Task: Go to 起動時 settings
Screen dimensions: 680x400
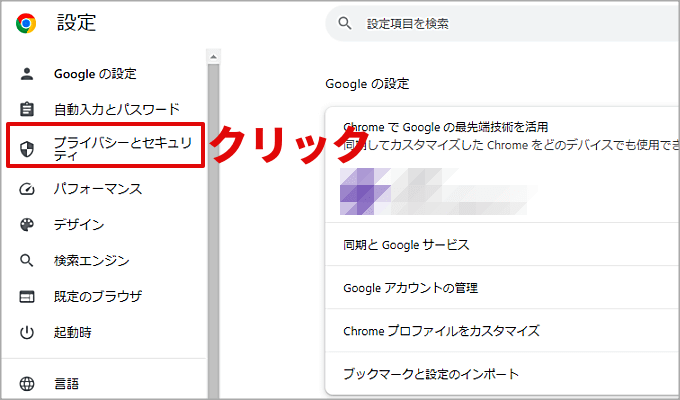Action: (72, 333)
